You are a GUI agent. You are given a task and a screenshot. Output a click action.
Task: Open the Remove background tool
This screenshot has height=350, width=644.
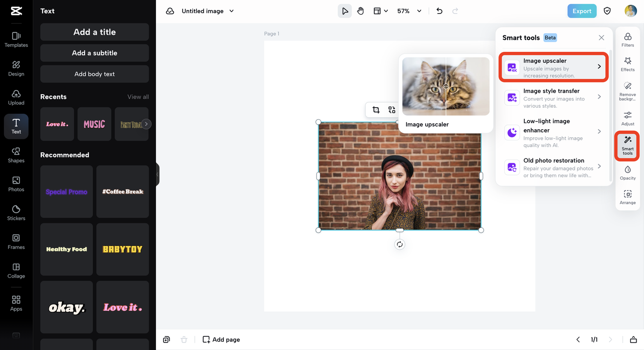(x=627, y=91)
